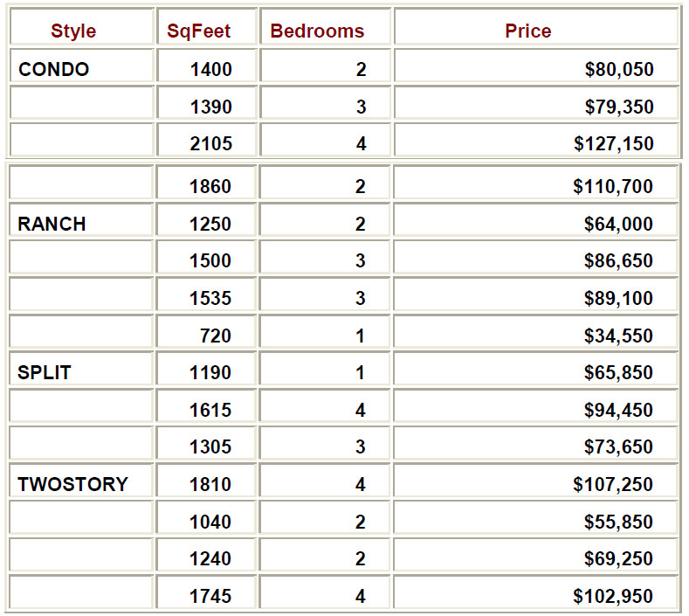Click the $127,150 price cell
Viewport: 689px width, 616px height.
point(614,143)
